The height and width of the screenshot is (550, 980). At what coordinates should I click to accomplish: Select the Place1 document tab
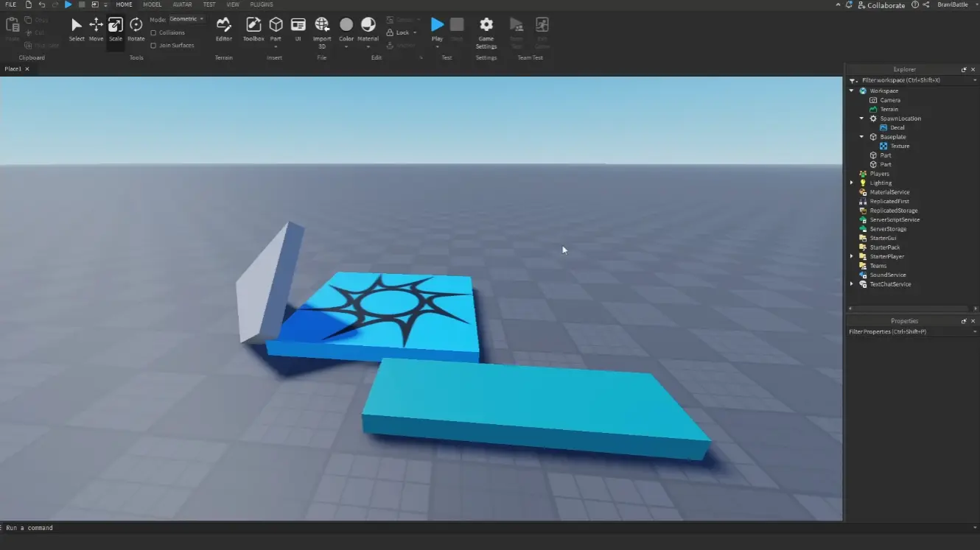click(x=13, y=68)
